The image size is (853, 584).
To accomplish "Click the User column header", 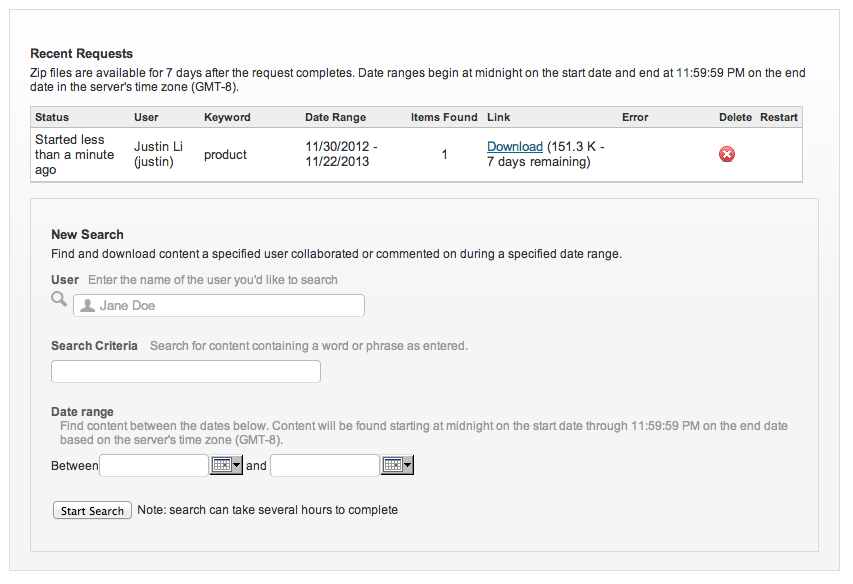I will [146, 117].
